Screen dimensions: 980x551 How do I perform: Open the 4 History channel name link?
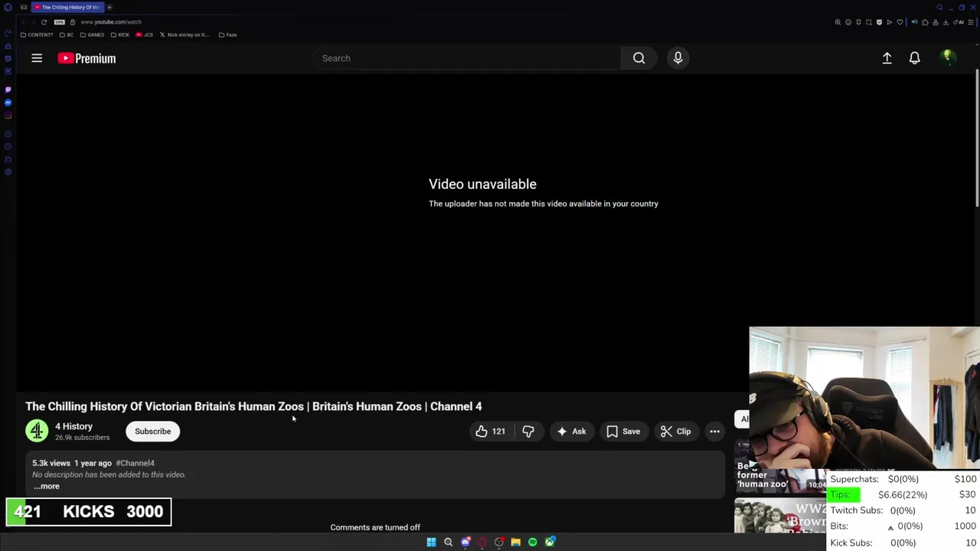pyautogui.click(x=73, y=426)
